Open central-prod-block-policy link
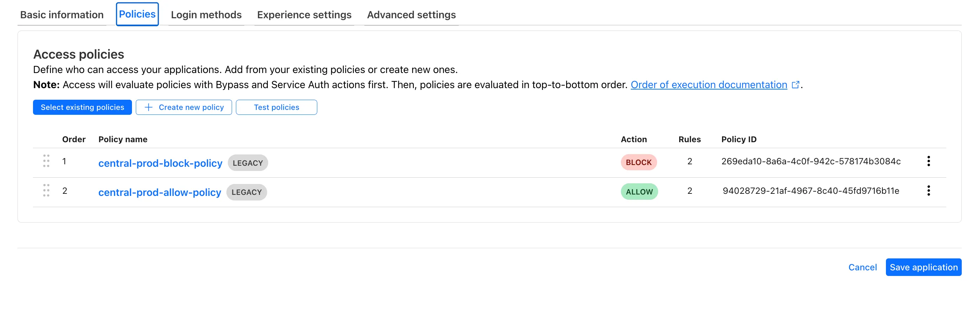The width and height of the screenshot is (980, 323). tap(160, 163)
